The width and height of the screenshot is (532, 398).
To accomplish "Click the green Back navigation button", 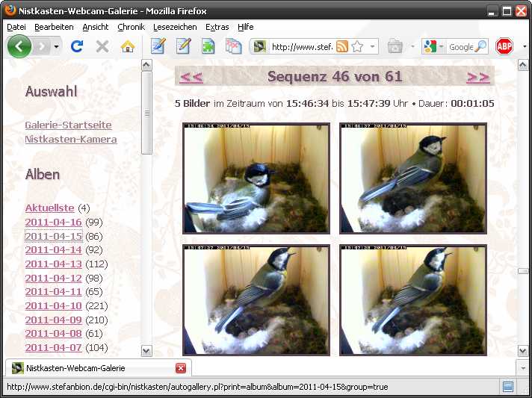I will tap(19, 46).
